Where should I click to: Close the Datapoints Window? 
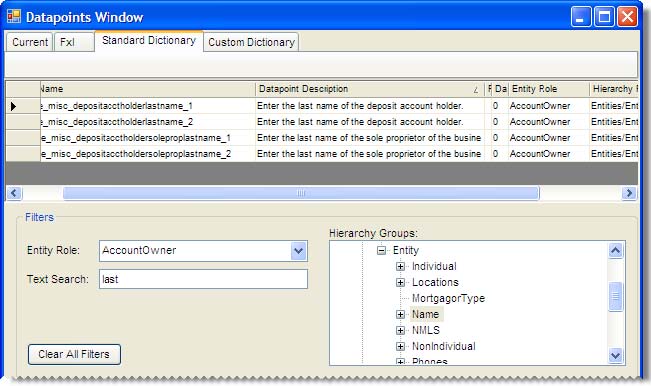(627, 17)
